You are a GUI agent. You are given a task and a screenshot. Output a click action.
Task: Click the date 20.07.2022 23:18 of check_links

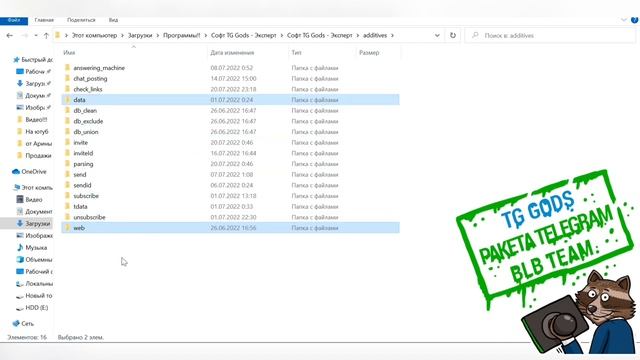[x=233, y=89]
